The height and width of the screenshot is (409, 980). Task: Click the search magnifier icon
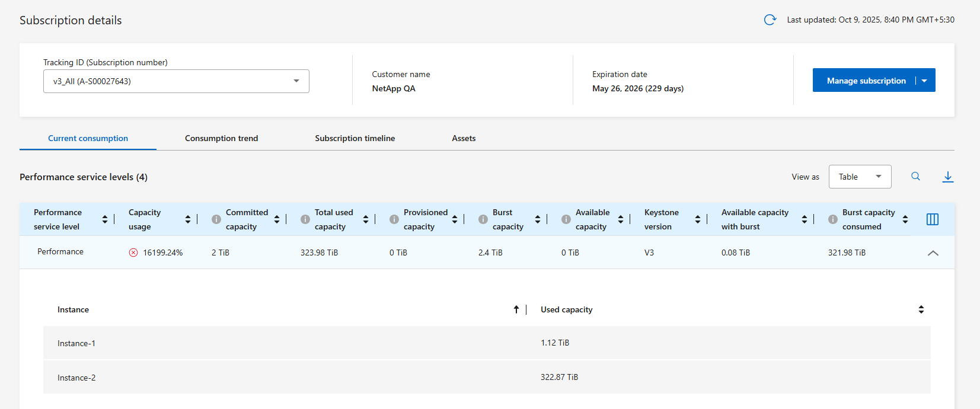(x=915, y=177)
